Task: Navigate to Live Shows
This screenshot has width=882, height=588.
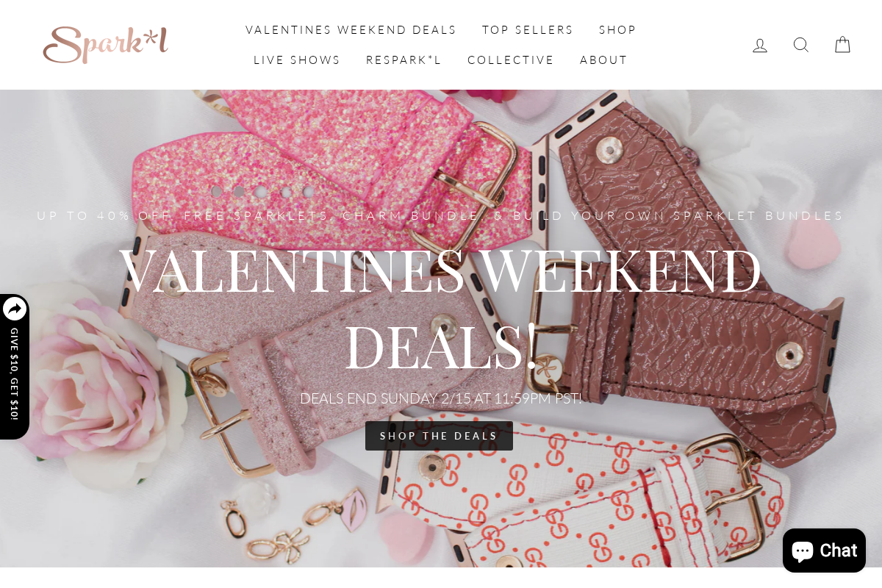Action: pos(297,60)
